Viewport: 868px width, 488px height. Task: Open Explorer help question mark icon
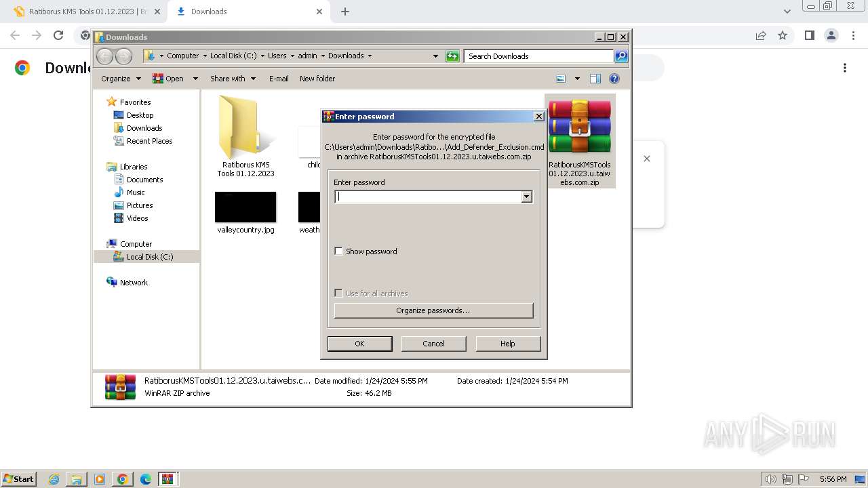pyautogui.click(x=614, y=79)
